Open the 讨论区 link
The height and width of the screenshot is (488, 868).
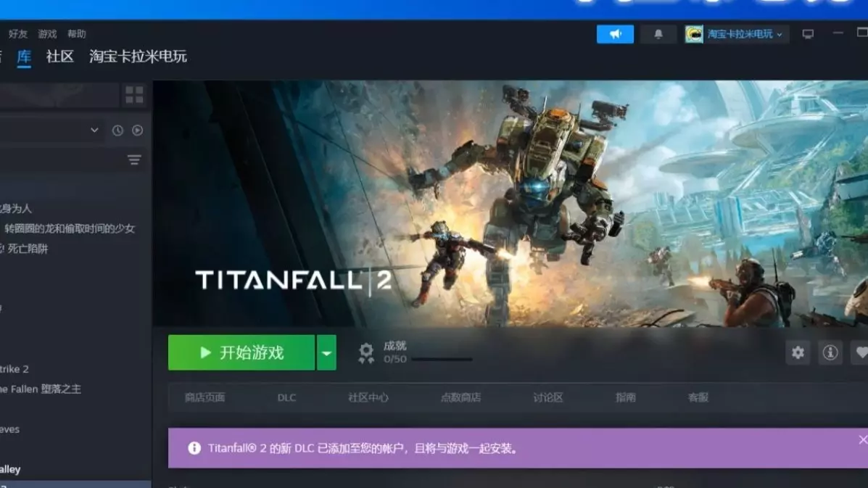[548, 397]
